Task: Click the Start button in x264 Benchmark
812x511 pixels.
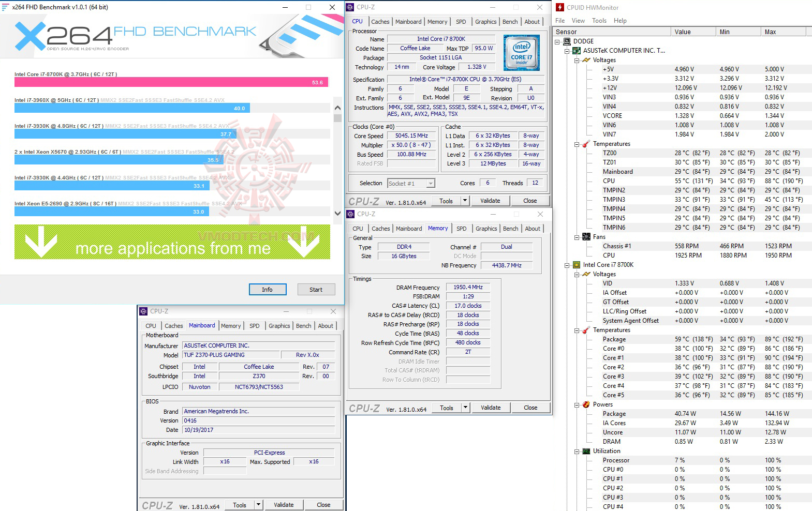Action: pos(316,290)
